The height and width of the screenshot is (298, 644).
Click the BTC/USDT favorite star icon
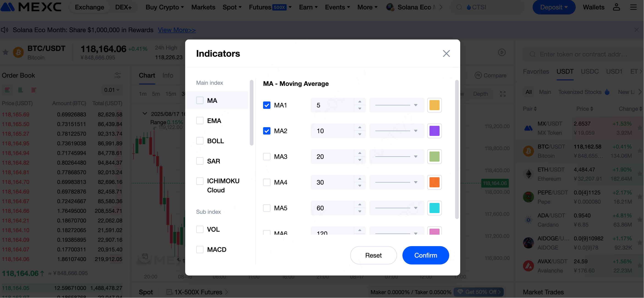6,52
